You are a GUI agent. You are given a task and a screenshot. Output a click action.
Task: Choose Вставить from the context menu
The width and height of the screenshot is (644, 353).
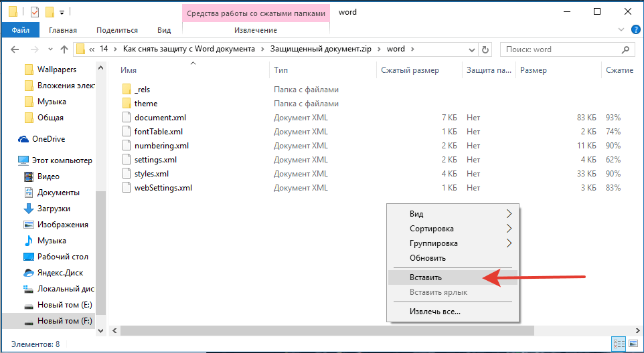(x=425, y=277)
